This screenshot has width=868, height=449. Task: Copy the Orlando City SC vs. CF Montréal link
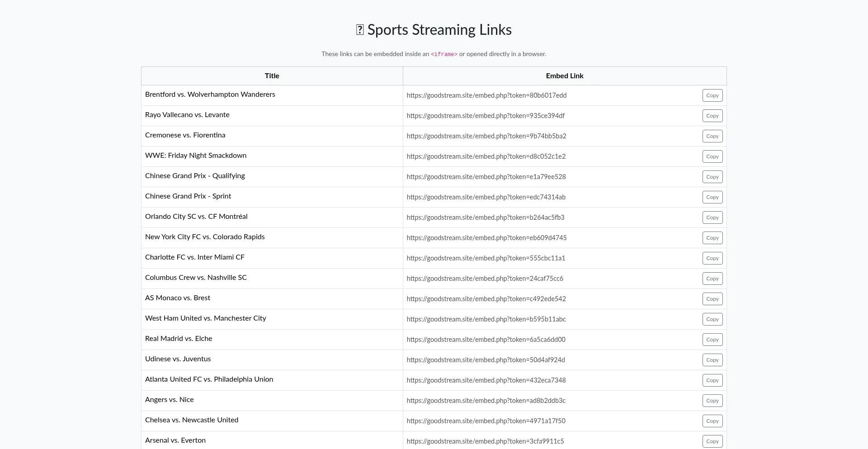[x=712, y=217]
